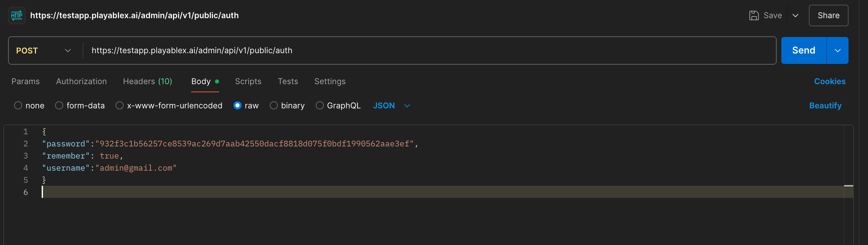868x245 pixels.
Task: Select the form-data radio option
Action: pos(59,106)
